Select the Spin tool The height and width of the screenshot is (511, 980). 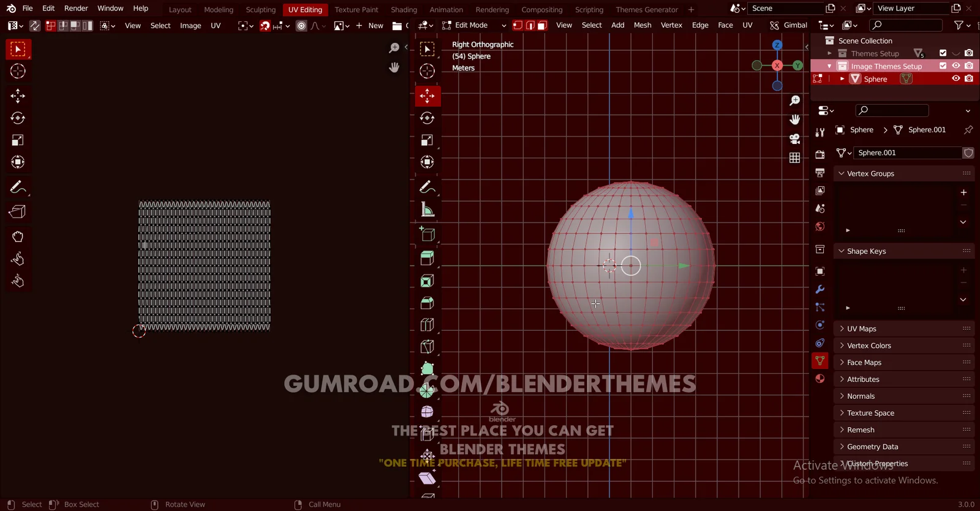[428, 390]
